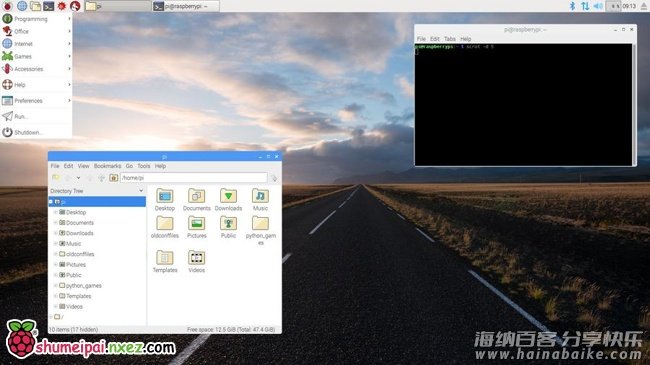650x365 pixels.
Task: Open the Tabs menu in terminal window
Action: coord(450,39)
